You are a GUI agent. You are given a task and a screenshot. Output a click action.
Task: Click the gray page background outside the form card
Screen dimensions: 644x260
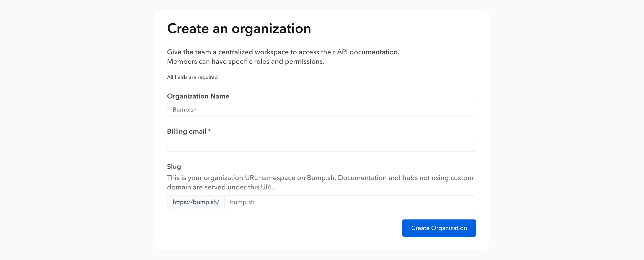[x=75, y=125]
